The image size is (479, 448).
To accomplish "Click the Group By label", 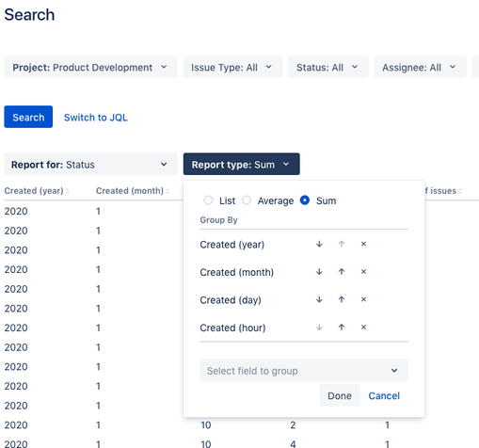I will (x=218, y=220).
